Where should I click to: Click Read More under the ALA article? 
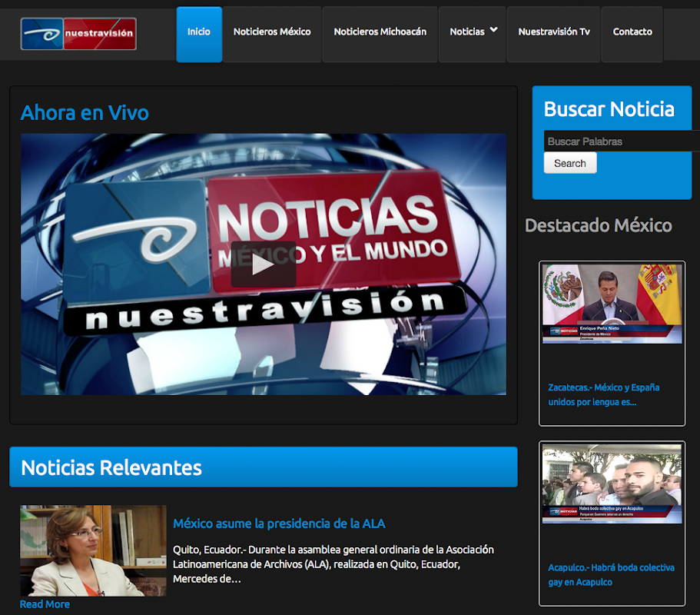point(45,604)
